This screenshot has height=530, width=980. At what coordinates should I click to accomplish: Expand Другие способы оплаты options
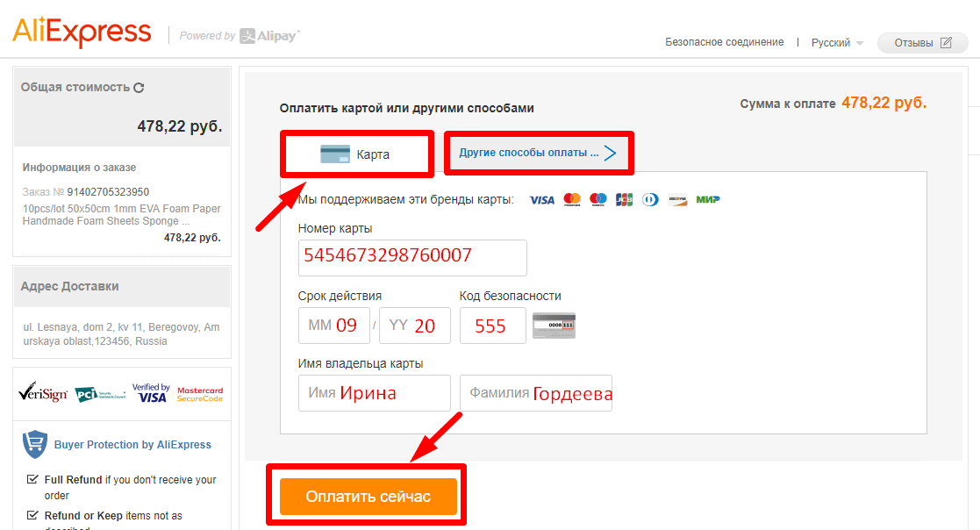tap(537, 153)
